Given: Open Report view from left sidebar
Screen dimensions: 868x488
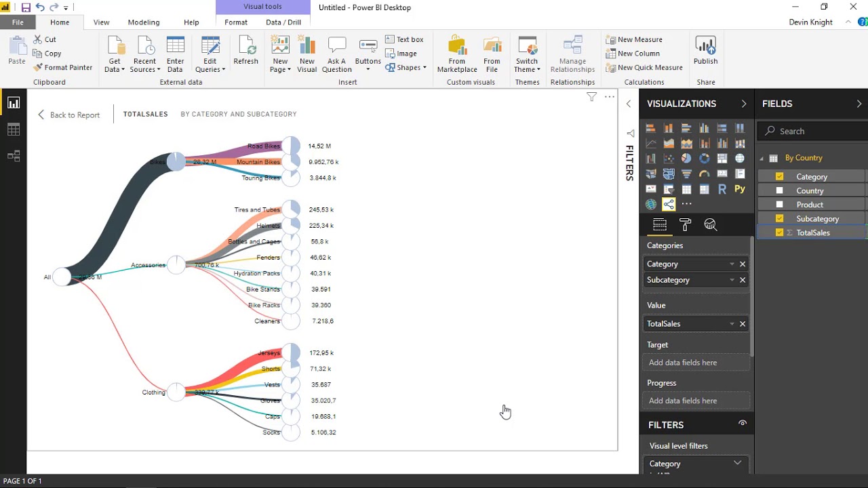Looking at the screenshot, I should point(14,103).
